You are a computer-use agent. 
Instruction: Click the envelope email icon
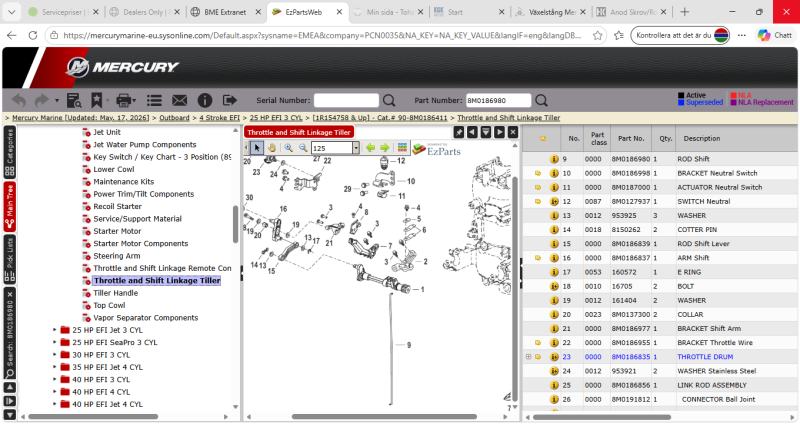[179, 101]
